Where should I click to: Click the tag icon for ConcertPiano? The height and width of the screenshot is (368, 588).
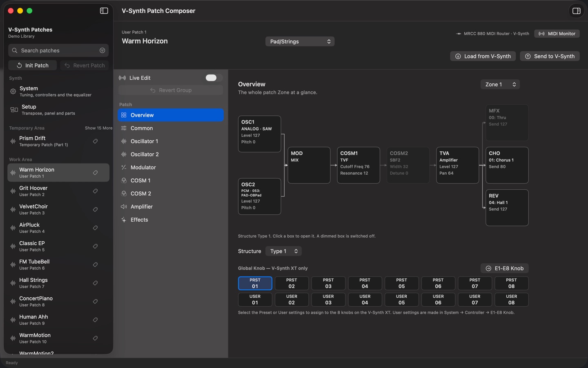[x=95, y=301]
